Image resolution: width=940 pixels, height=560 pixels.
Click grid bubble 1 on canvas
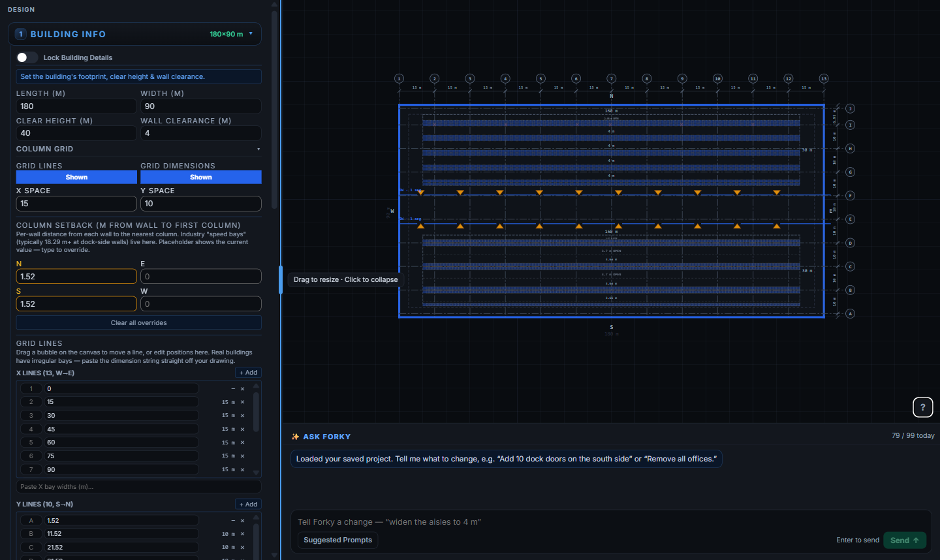399,78
